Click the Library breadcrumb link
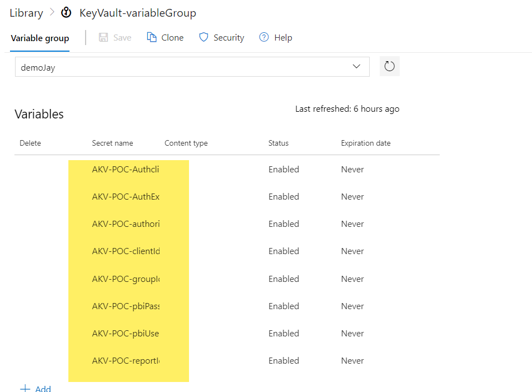This screenshot has width=532, height=392. (x=26, y=13)
